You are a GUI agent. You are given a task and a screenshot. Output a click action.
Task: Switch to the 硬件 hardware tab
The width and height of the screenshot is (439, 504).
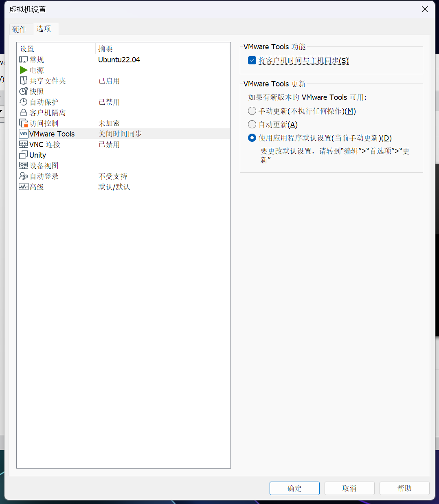pos(19,29)
